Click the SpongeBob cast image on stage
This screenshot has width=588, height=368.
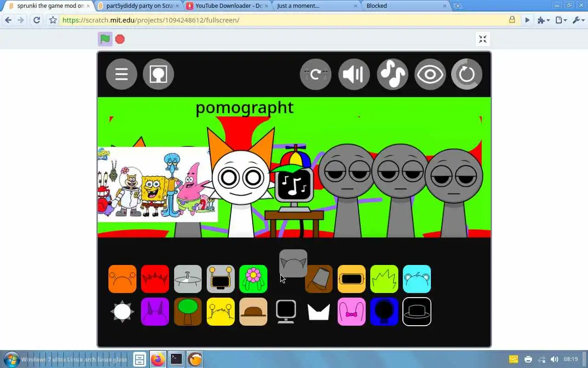[x=158, y=184]
